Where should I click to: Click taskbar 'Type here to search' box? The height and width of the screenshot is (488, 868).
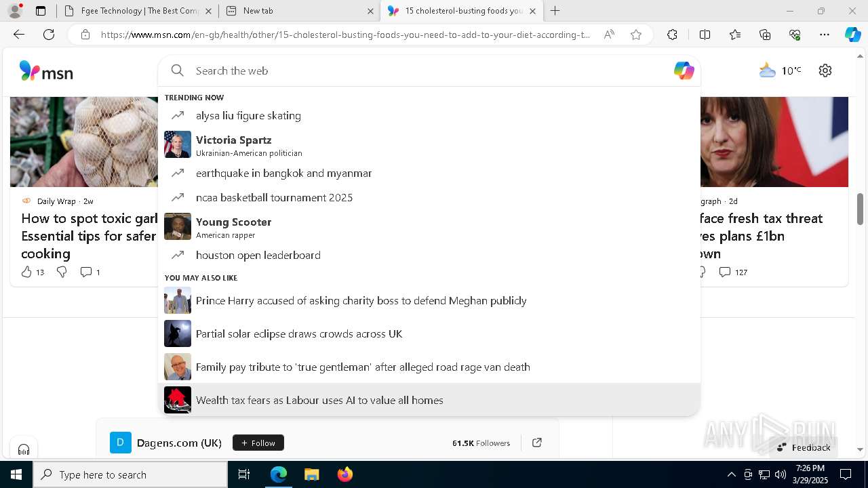(130, 474)
